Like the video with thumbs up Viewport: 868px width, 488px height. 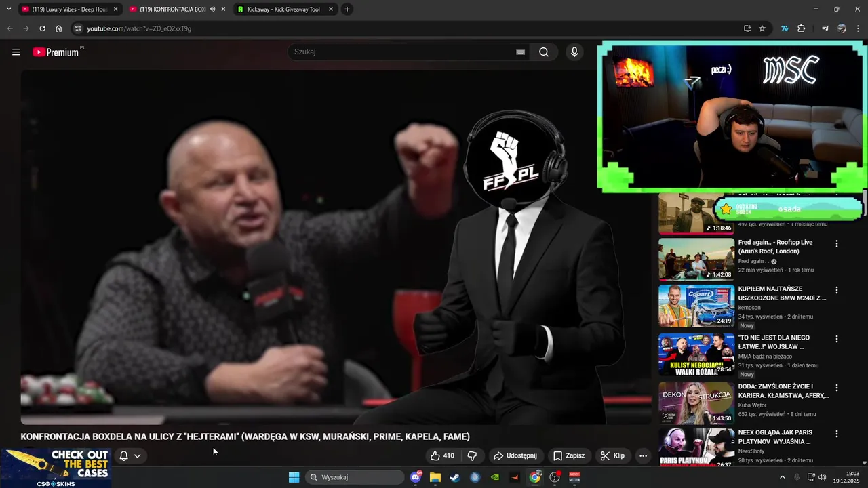pyautogui.click(x=442, y=455)
